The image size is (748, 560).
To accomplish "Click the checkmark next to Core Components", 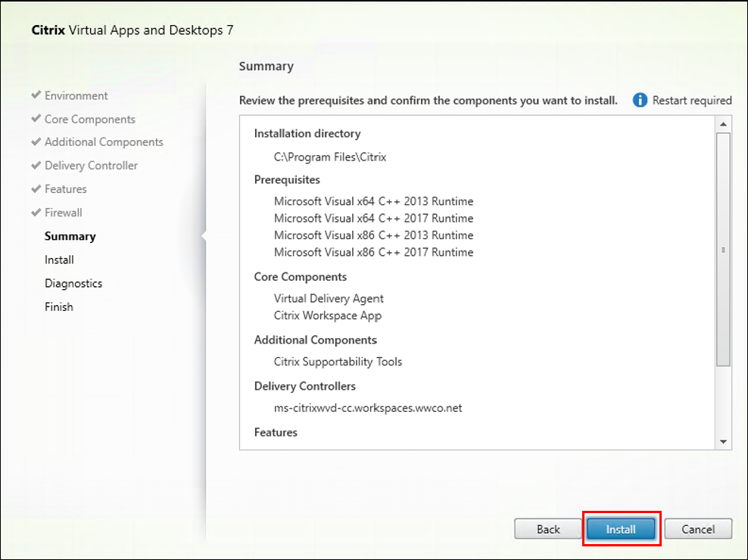I will pos(36,119).
